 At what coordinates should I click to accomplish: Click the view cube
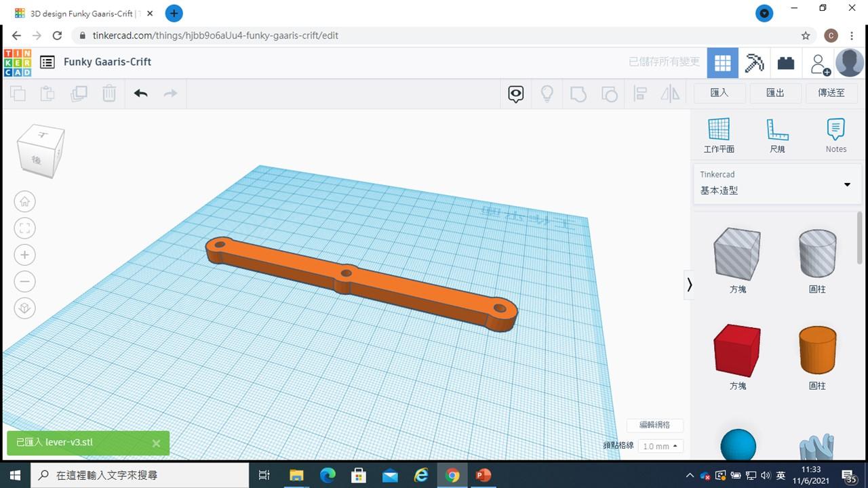pos(41,150)
